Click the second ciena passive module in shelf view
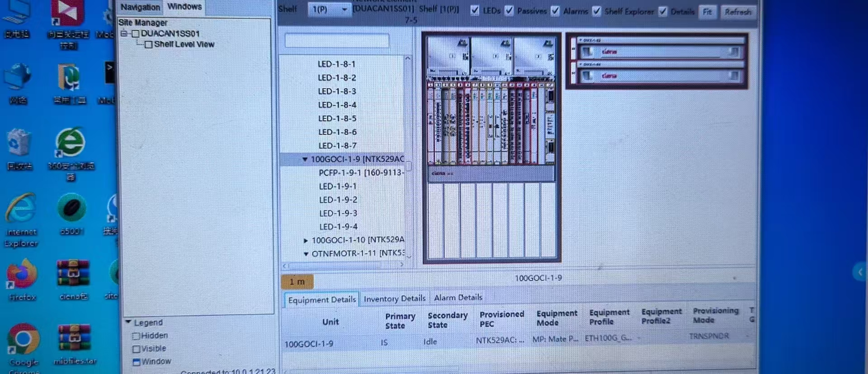Viewport: 868px width, 374px height. point(661,76)
